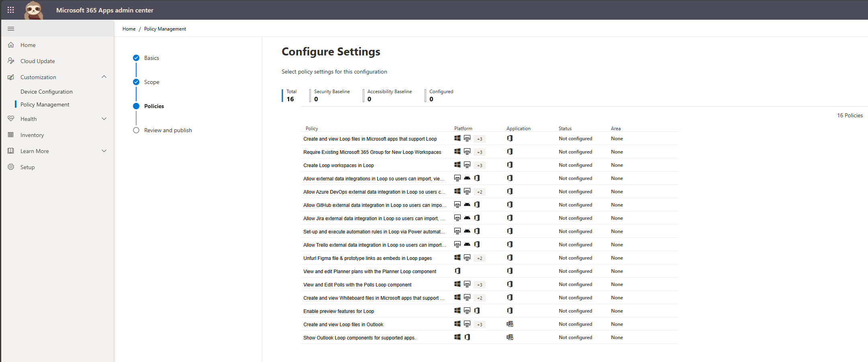Screen dimensions: 868x362
Task: Click Outlook icon for Show Outlook Loop components
Action: (510, 337)
